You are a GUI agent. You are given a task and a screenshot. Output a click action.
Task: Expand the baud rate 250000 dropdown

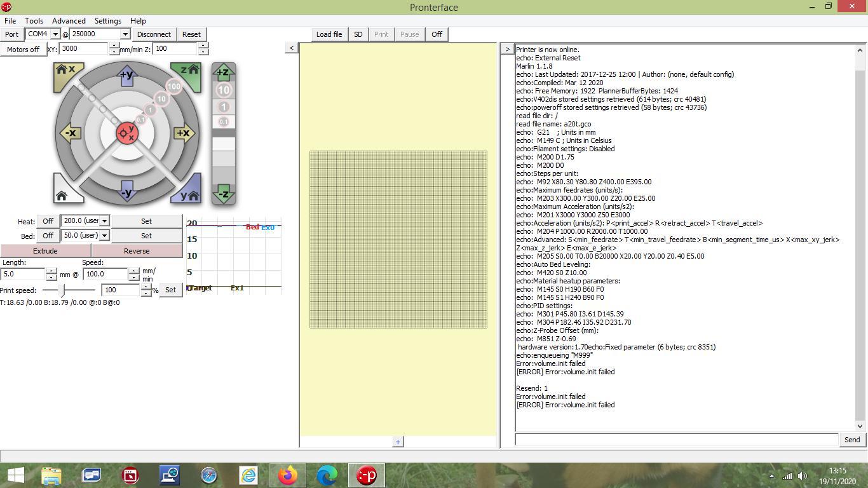point(125,34)
